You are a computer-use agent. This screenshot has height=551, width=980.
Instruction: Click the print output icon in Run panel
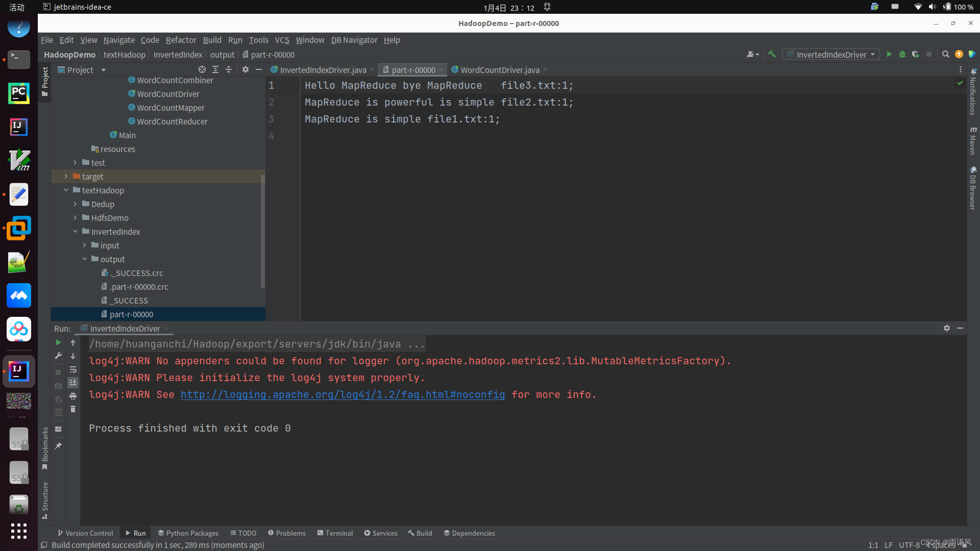click(x=73, y=396)
